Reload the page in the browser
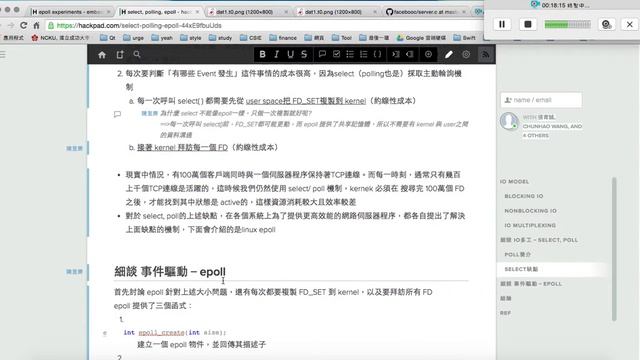This screenshot has height=360, width=640. (x=24, y=25)
